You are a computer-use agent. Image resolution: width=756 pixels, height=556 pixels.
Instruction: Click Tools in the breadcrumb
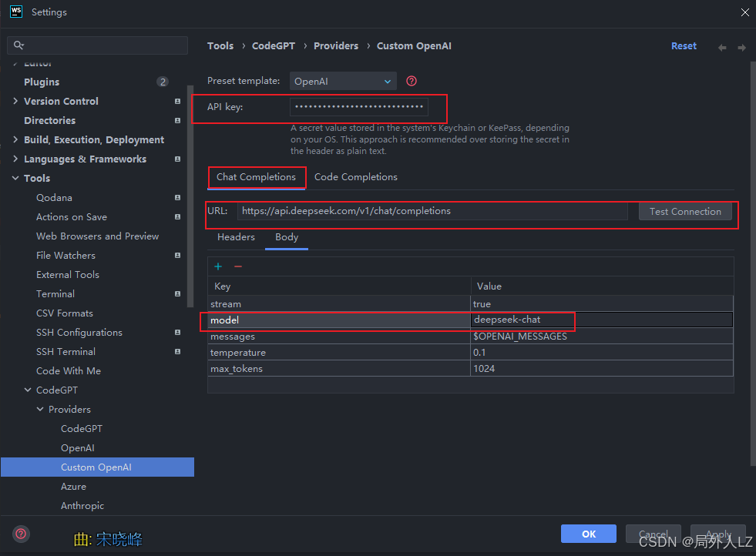point(220,45)
